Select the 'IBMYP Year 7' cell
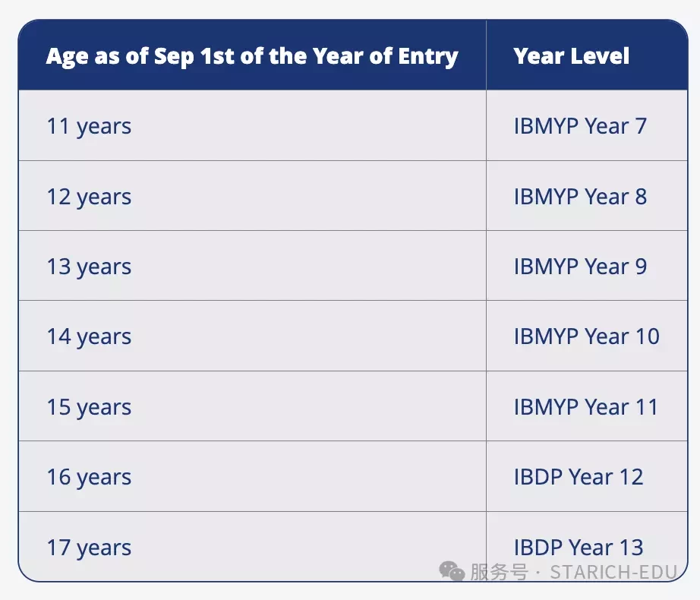This screenshot has width=700, height=600. (587, 125)
